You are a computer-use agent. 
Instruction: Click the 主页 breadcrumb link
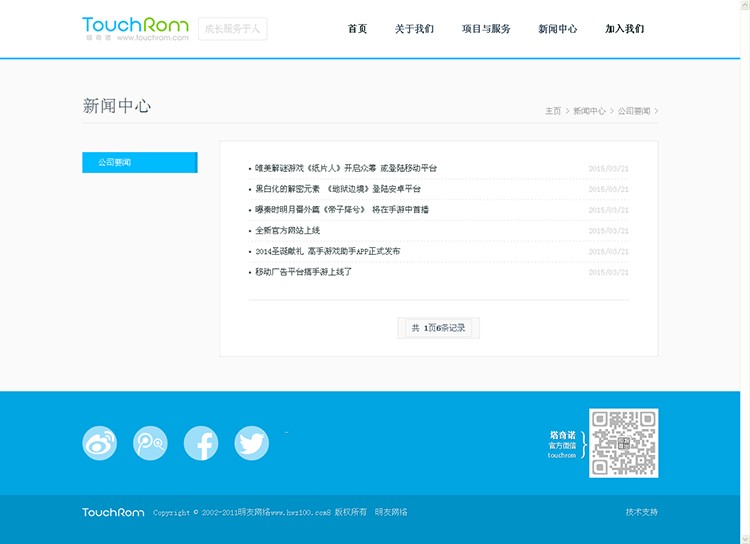pos(553,111)
